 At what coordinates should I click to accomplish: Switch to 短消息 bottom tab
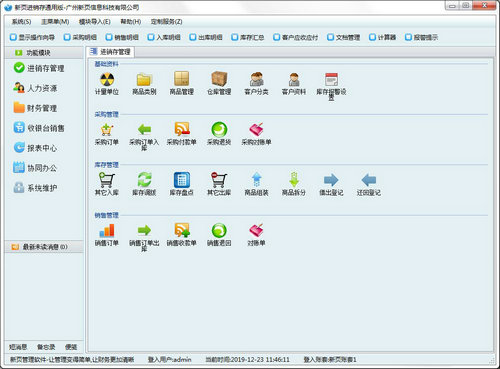18,347
